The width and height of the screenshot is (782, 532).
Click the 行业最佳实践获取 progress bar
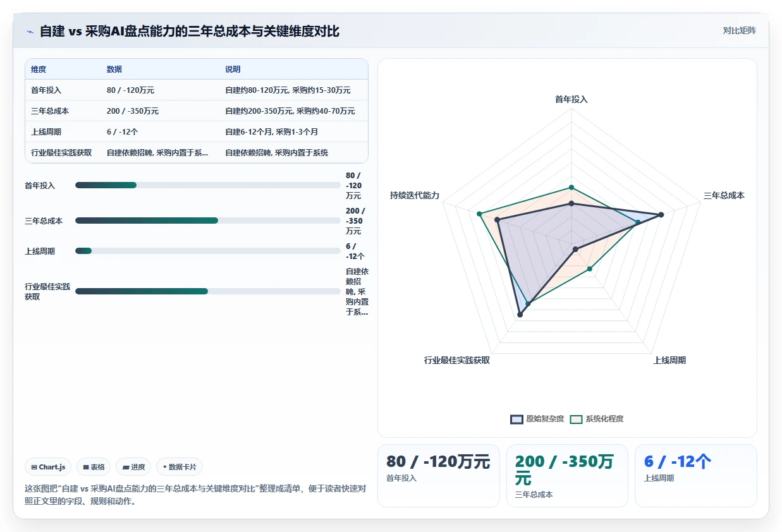[x=207, y=291]
